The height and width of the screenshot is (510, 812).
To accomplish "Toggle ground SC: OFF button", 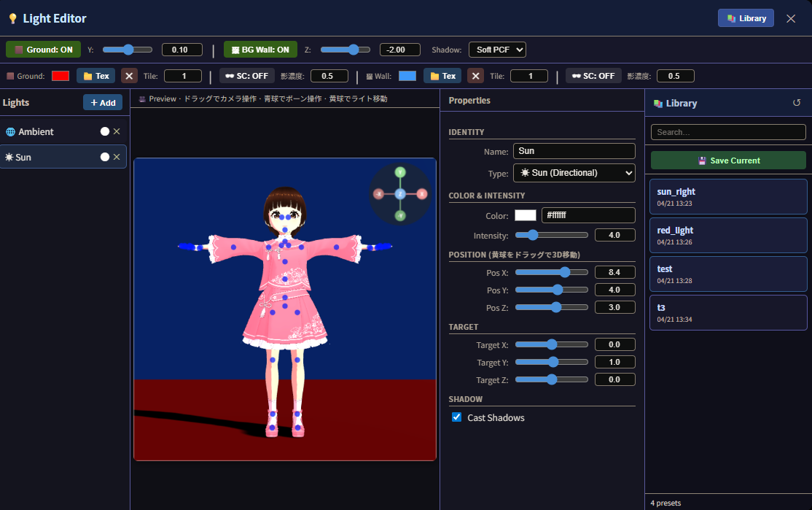I will (247, 76).
